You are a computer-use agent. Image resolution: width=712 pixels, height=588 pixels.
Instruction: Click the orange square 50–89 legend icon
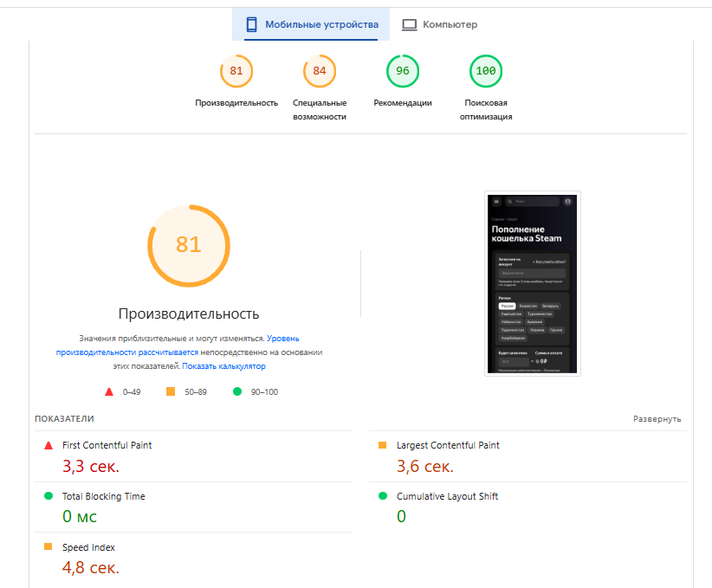click(171, 391)
